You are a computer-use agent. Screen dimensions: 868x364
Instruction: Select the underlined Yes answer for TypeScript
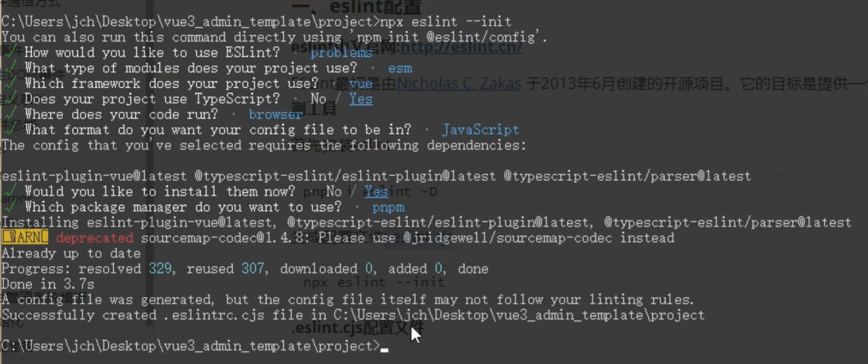tap(361, 99)
